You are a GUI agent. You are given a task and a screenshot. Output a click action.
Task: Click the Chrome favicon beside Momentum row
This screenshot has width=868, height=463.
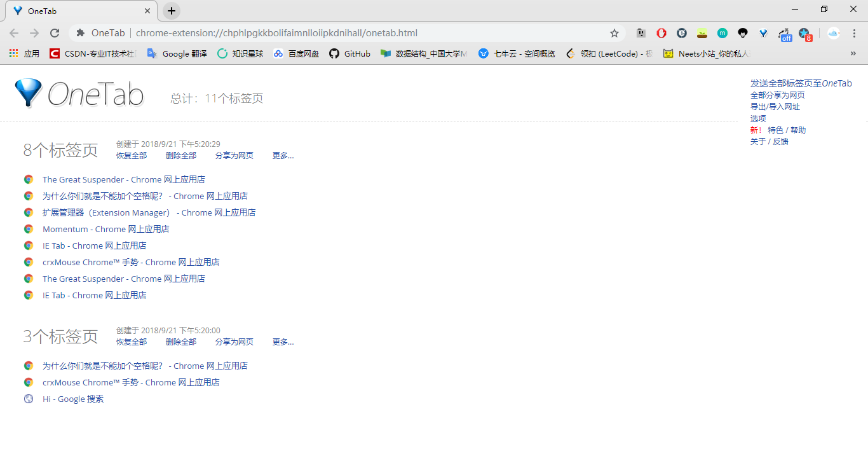(28, 229)
